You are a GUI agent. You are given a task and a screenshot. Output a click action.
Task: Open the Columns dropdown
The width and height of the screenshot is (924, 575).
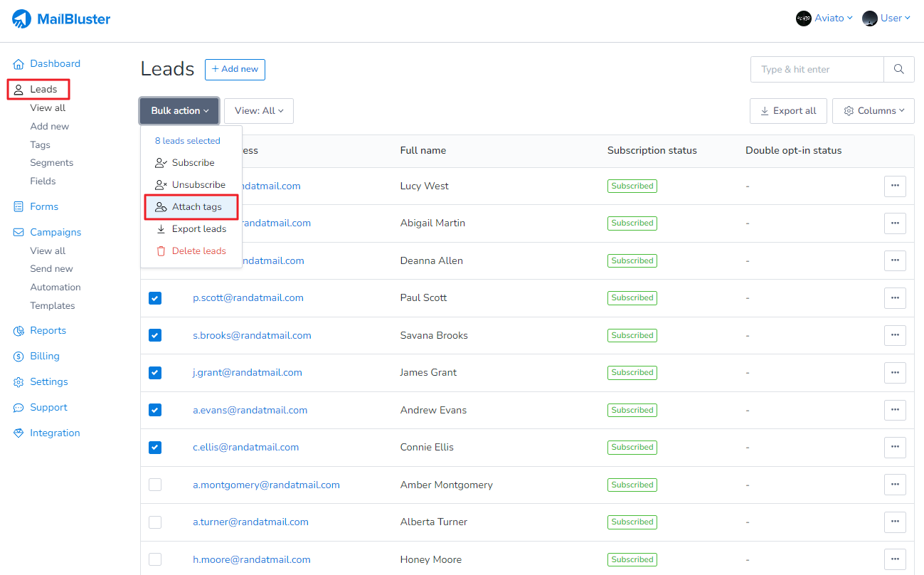coord(873,111)
